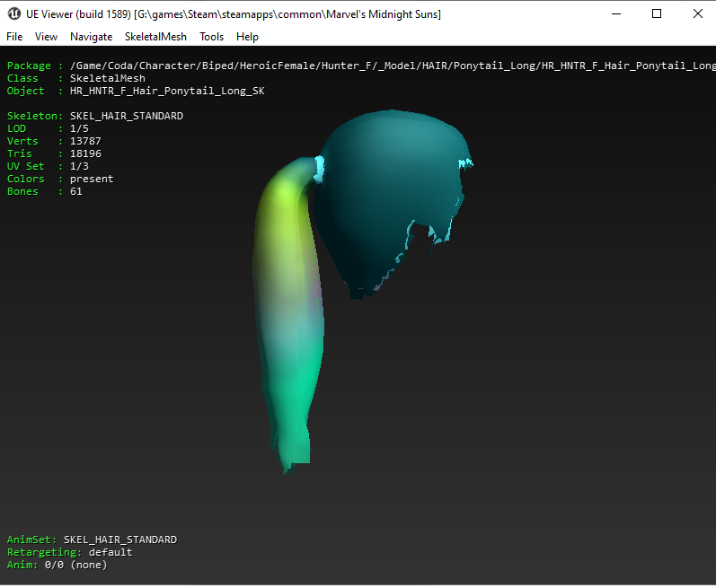This screenshot has height=588, width=716.
Task: Click the Skeleton value 'SKEL_HAIR_STANDARD'
Action: point(127,116)
